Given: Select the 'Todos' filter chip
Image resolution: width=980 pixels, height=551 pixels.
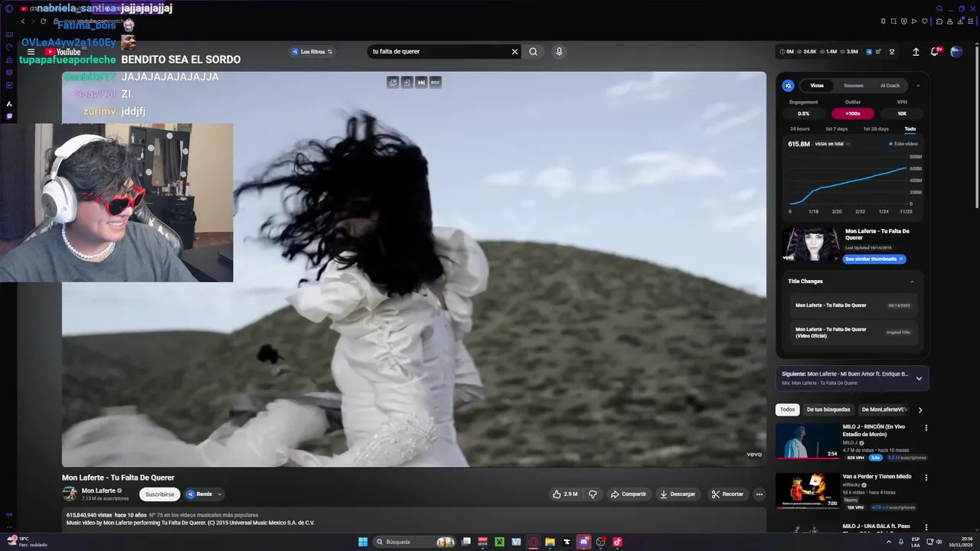Looking at the screenshot, I should point(787,409).
